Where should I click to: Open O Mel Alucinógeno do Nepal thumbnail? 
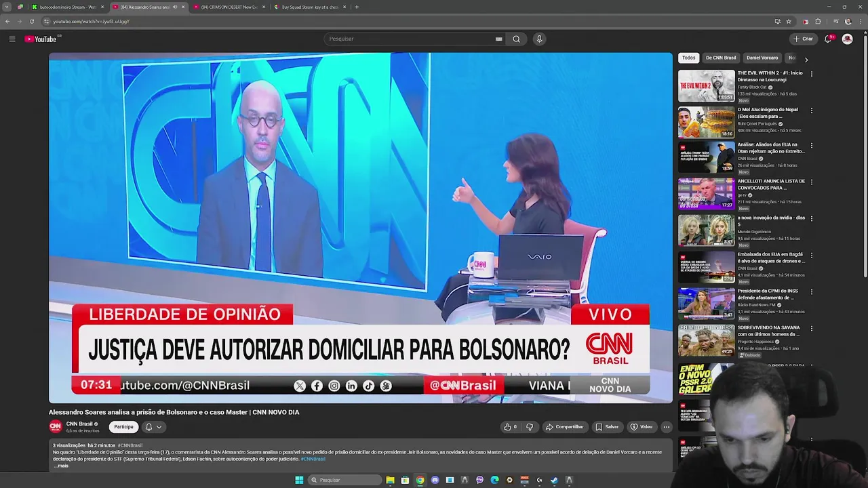point(706,122)
